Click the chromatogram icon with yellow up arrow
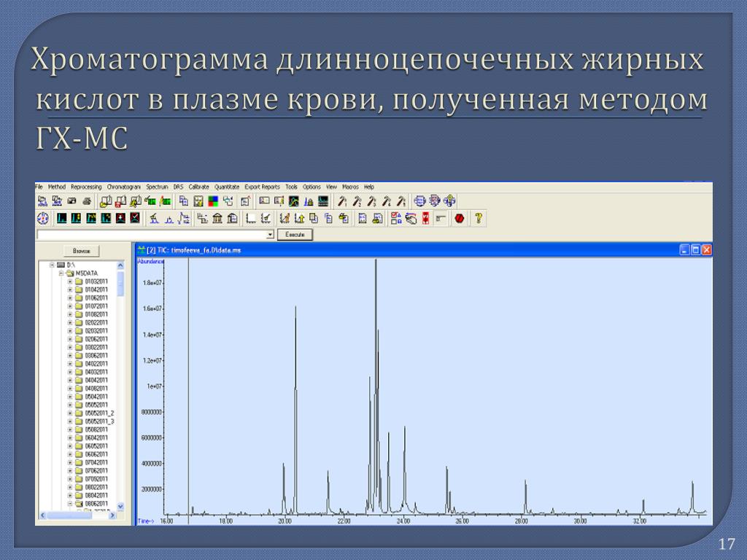 coord(299,219)
